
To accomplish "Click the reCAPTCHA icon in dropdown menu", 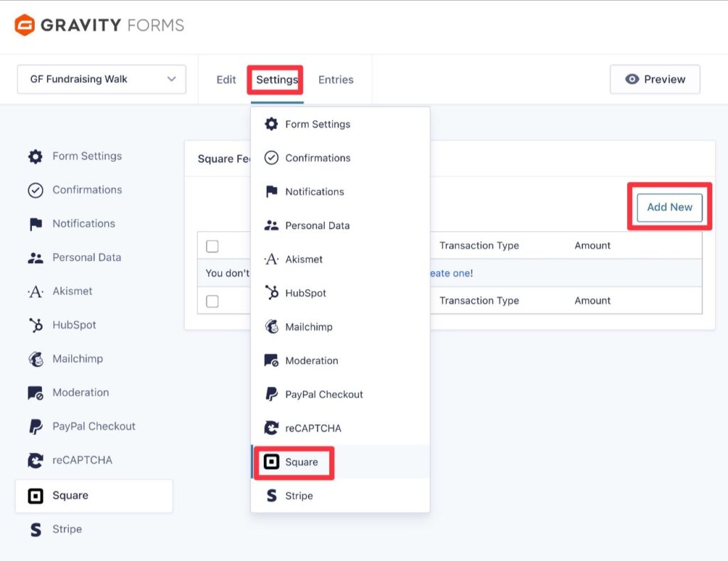I will point(271,428).
